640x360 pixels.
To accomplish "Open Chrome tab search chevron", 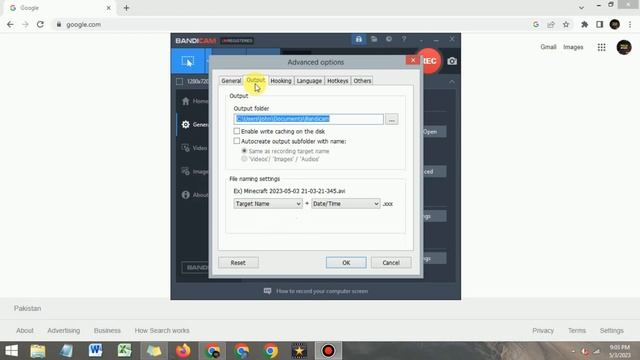I will pyautogui.click(x=581, y=7).
